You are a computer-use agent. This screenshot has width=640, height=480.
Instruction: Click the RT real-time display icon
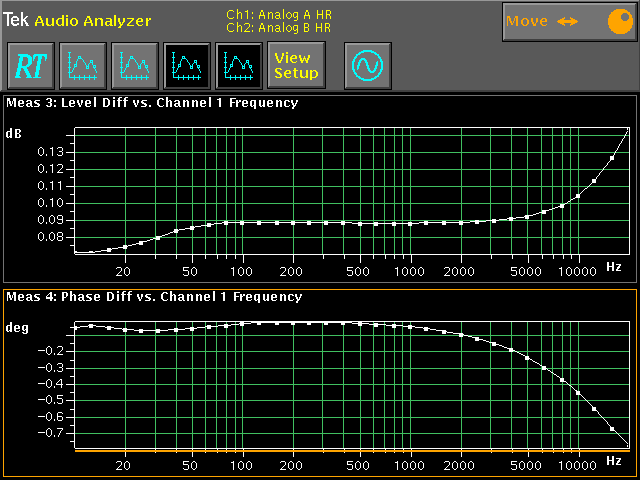[30, 66]
